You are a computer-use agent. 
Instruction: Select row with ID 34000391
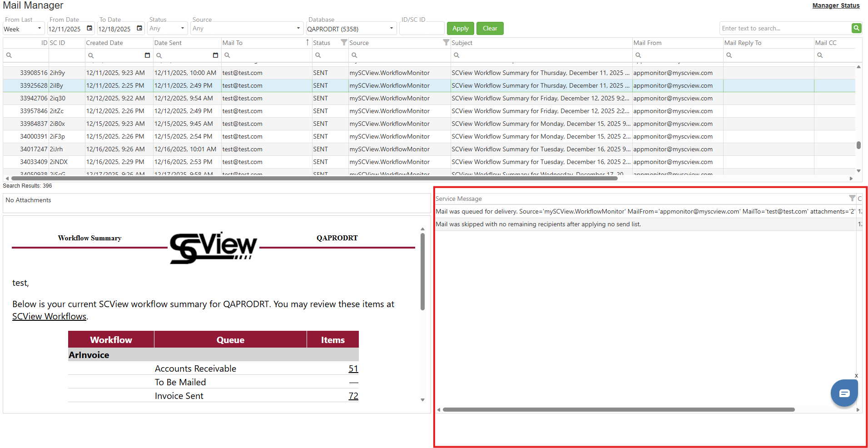(x=429, y=136)
